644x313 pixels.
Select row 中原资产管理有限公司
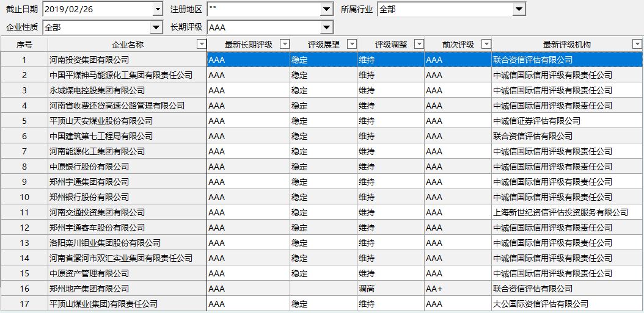[322, 273]
